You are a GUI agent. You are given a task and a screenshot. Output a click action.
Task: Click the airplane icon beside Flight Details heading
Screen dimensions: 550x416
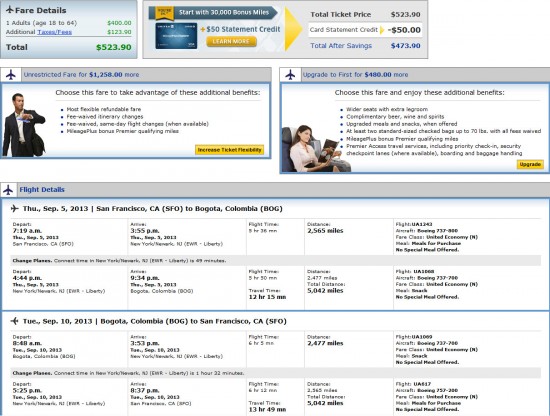(x=8, y=190)
